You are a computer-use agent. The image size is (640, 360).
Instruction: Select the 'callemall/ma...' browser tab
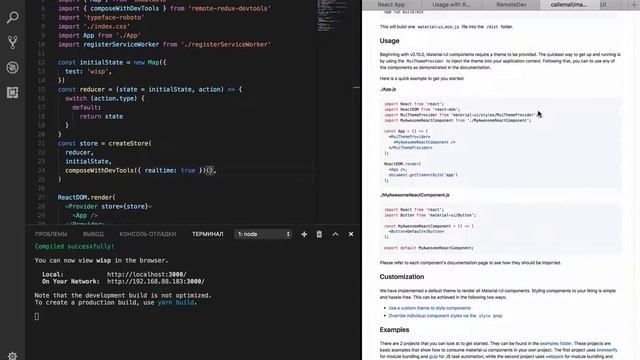(x=569, y=4)
